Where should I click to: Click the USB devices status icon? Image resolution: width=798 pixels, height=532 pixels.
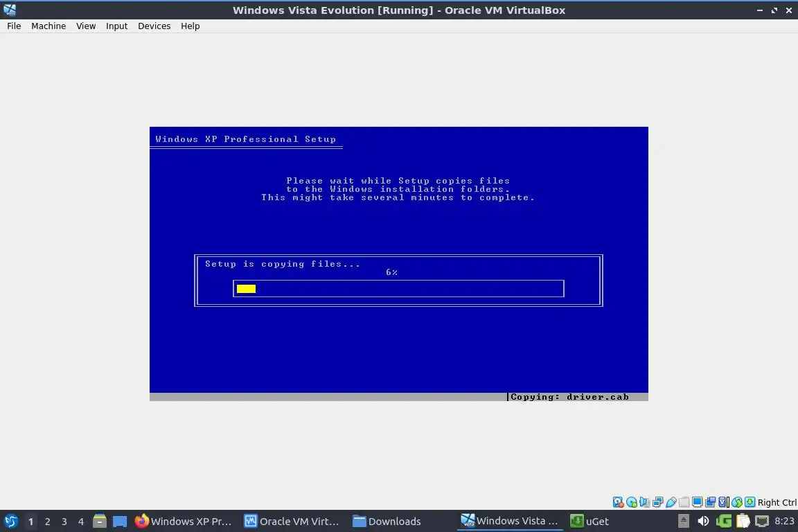[671, 502]
